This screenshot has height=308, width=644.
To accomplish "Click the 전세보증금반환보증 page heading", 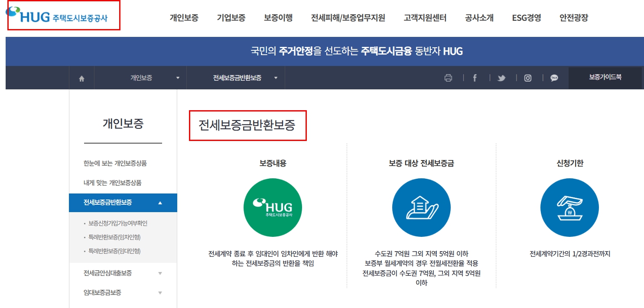I will tap(247, 125).
